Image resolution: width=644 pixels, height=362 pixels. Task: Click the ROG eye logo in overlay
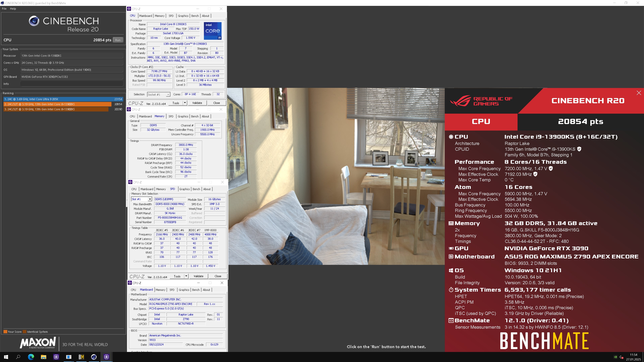coord(460,101)
